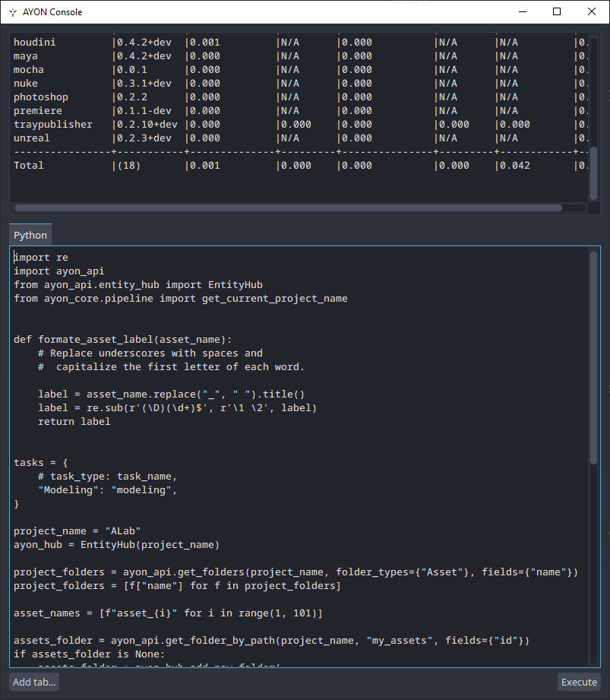Click 'photoshop' in the output table
Viewport: 610px width, 700px height.
point(41,97)
